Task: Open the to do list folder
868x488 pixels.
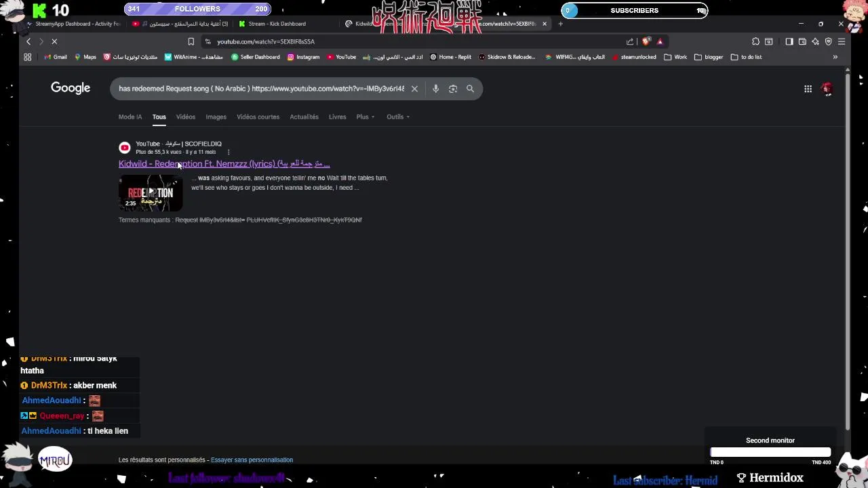Action: tap(746, 57)
